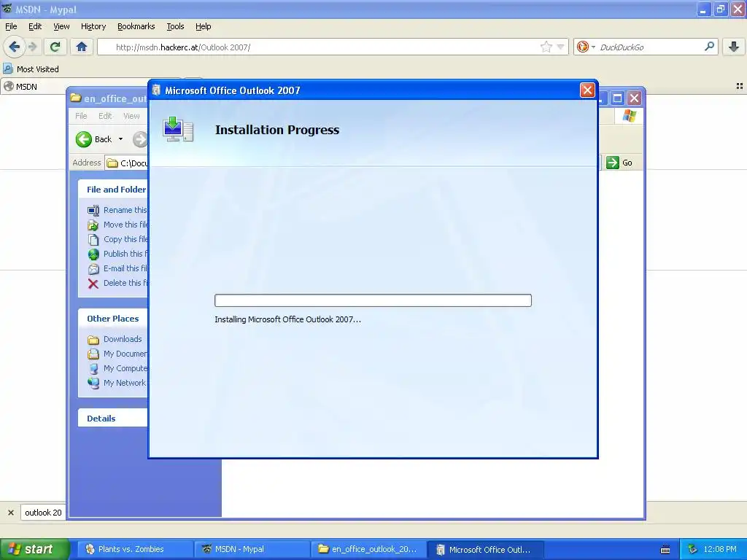Open My Network Places link
This screenshot has height=560, width=747.
[117, 383]
